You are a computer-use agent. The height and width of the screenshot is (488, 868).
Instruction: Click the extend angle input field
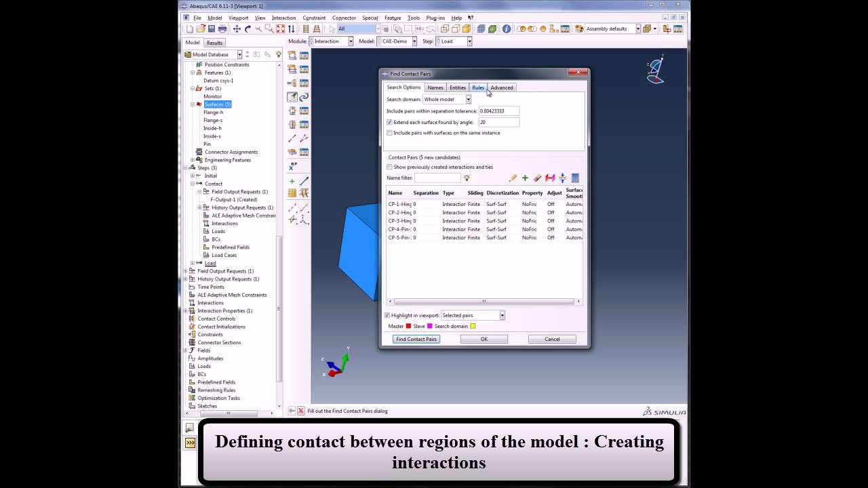click(x=499, y=122)
